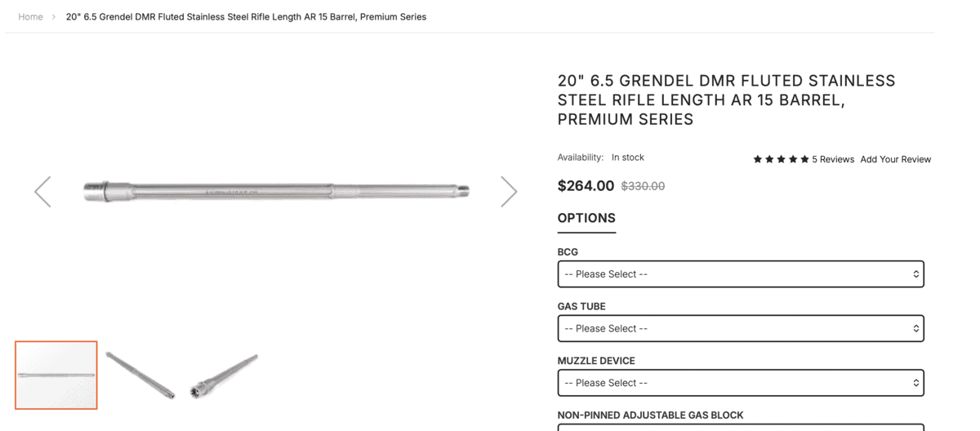980x431 pixels.
Task: Open the BCG options dropdown
Action: point(741,274)
